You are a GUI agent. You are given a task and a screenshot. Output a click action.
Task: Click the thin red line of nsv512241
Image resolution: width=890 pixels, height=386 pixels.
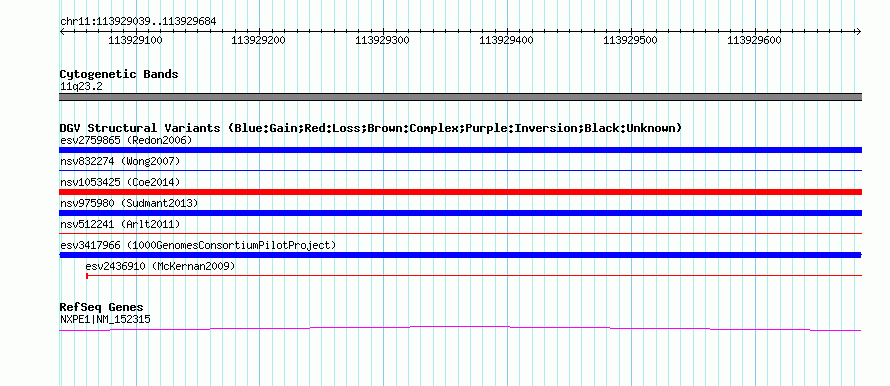[460, 233]
